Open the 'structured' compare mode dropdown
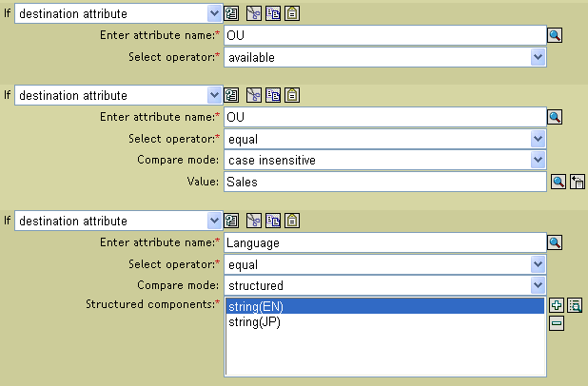Image resolution: width=588 pixels, height=386 pixels. pyautogui.click(x=539, y=285)
